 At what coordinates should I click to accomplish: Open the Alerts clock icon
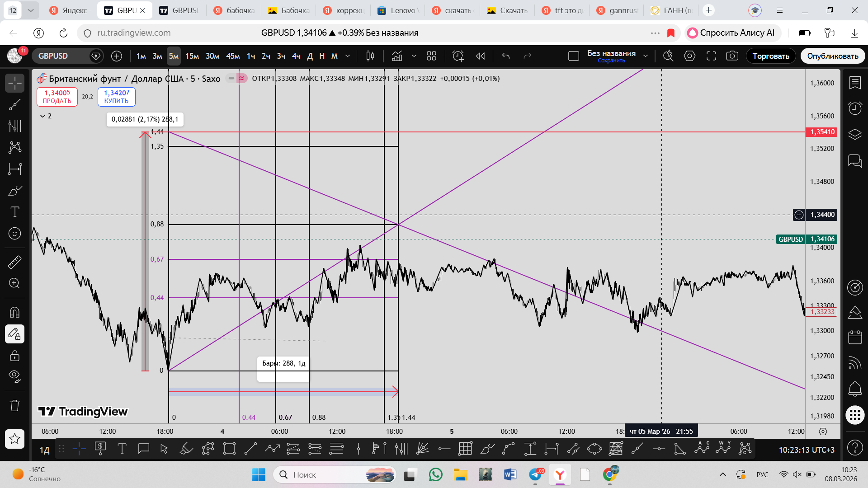(x=854, y=108)
